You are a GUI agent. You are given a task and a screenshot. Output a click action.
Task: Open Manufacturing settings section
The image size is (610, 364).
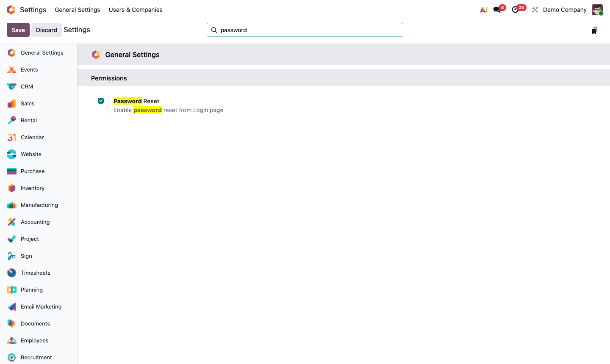pos(39,205)
